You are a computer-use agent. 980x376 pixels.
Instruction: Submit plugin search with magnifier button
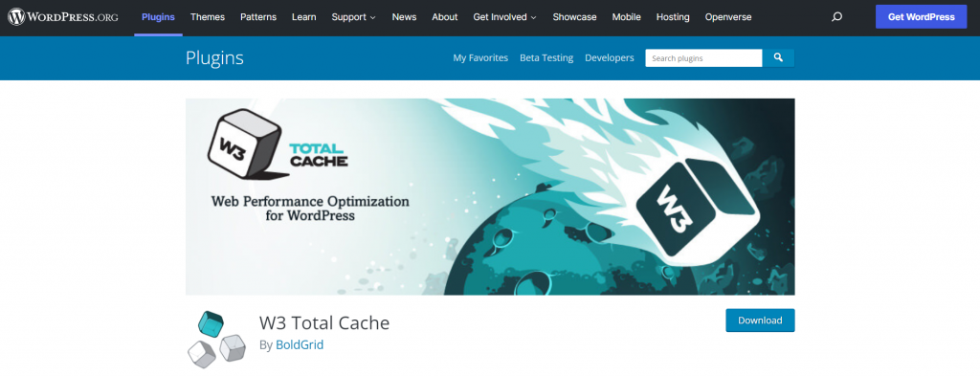[x=778, y=58]
